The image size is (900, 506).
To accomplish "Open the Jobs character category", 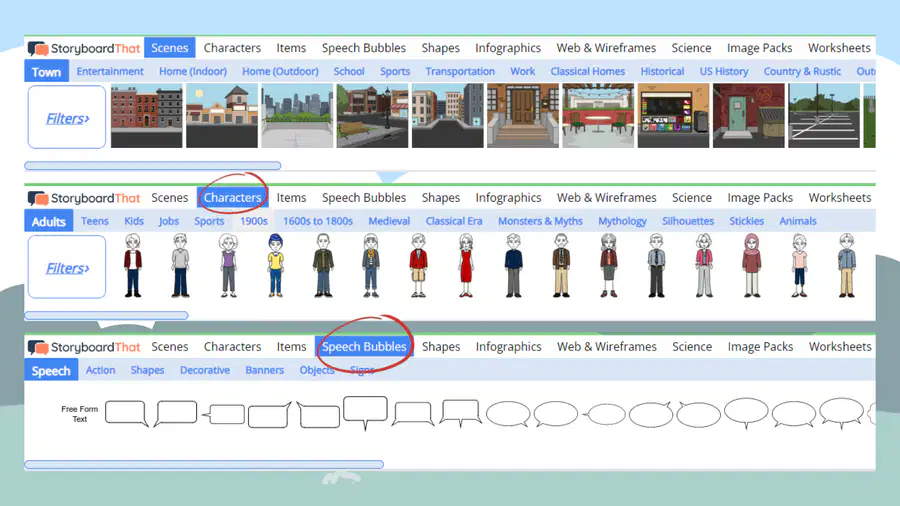I will (169, 221).
